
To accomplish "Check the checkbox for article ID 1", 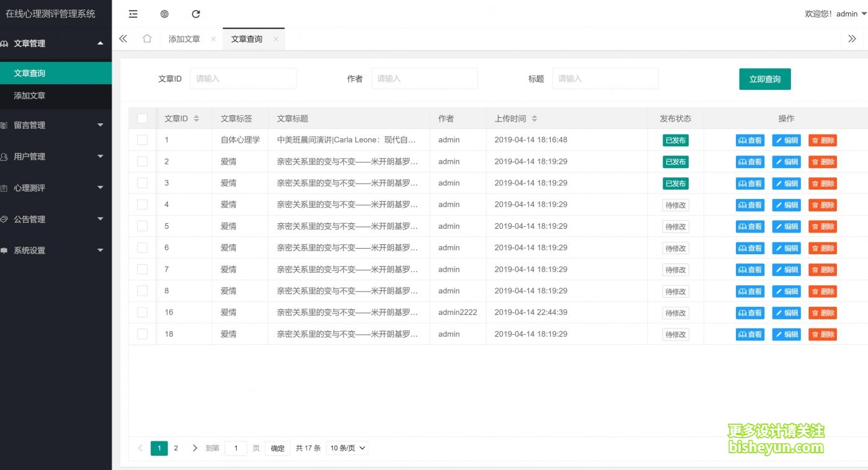I will coord(142,140).
